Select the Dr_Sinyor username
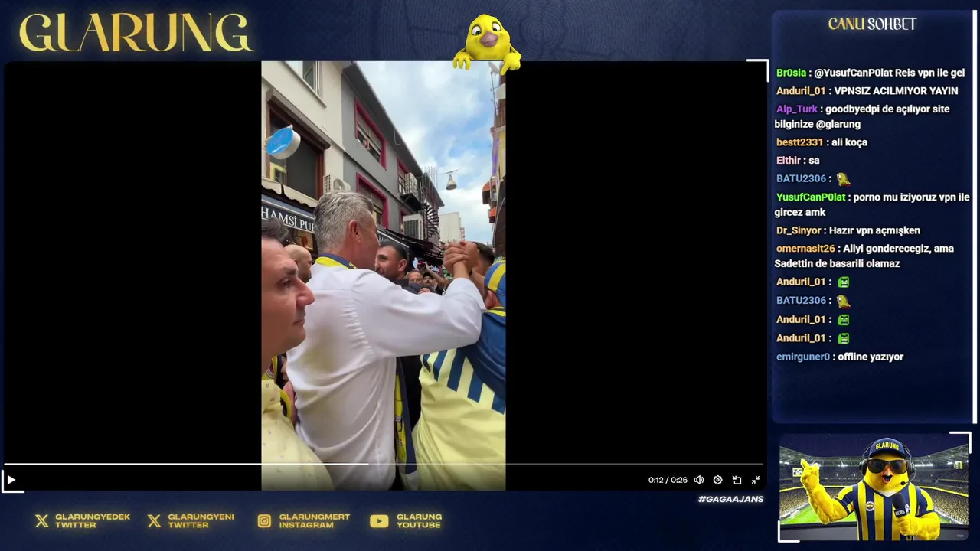This screenshot has height=551, width=980. pyautogui.click(x=799, y=230)
